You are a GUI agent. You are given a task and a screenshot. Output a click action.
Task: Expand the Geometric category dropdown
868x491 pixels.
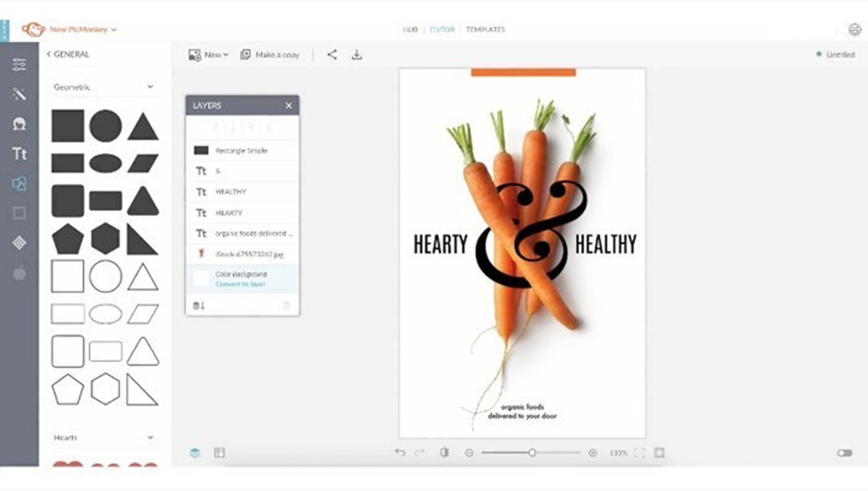point(150,87)
